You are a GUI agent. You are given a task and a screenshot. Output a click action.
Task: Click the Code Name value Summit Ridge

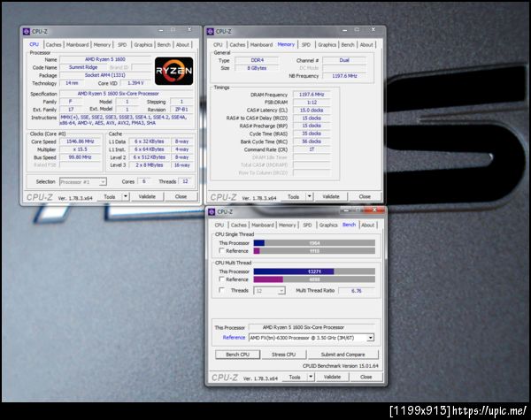83,67
